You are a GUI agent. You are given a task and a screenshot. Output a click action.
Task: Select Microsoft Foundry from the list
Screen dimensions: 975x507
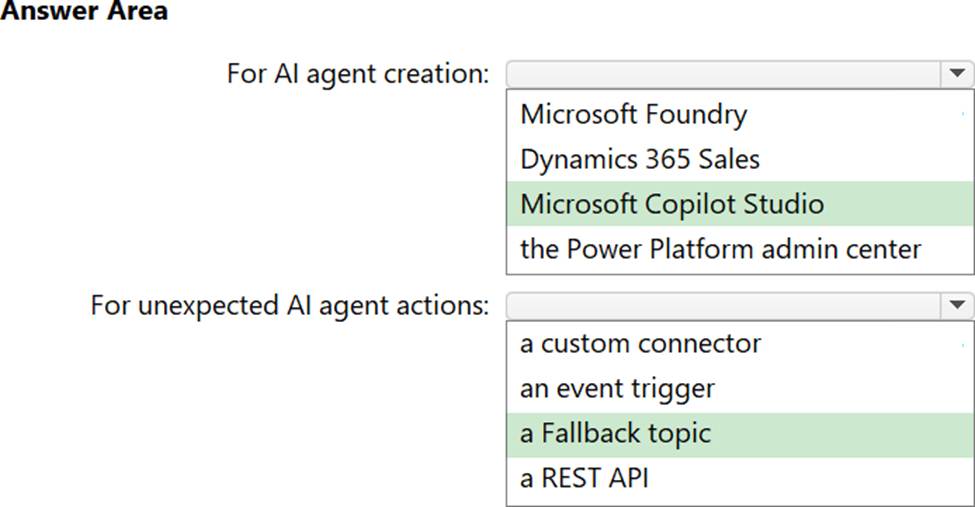633,114
